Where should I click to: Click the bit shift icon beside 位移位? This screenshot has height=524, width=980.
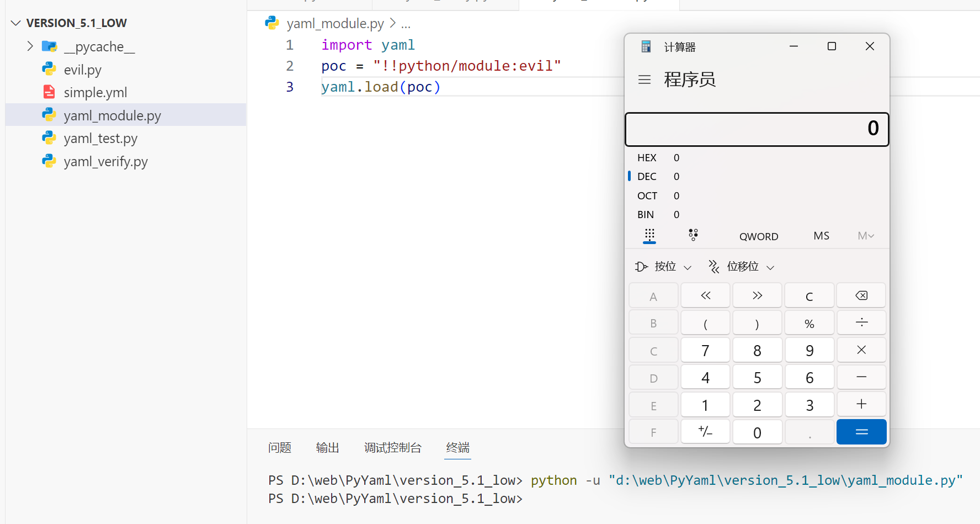coord(714,267)
